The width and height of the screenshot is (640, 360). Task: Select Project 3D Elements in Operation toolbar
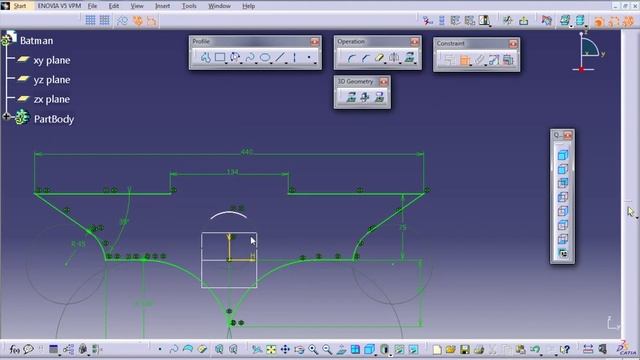pyautogui.click(x=409, y=58)
